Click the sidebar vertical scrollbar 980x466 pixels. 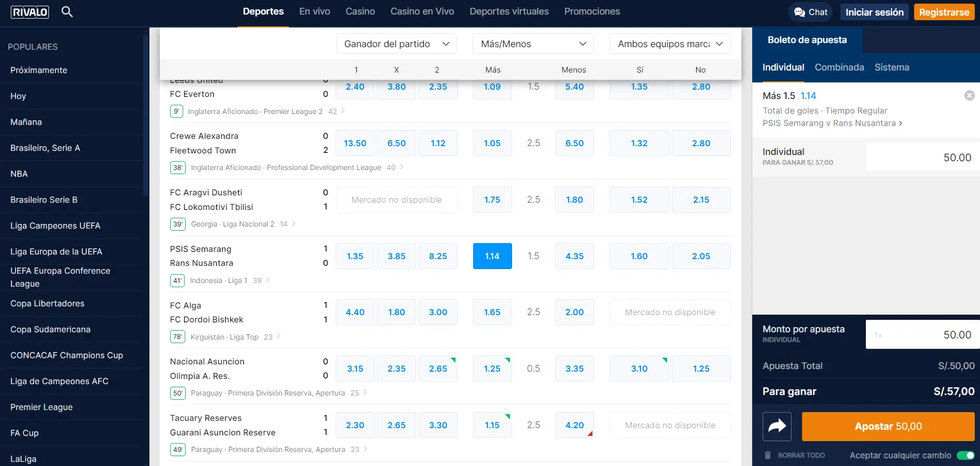point(146,114)
